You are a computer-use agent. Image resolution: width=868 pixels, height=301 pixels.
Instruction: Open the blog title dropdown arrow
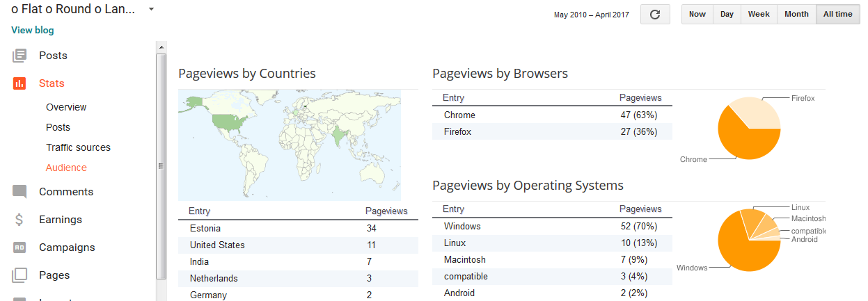[x=151, y=10]
